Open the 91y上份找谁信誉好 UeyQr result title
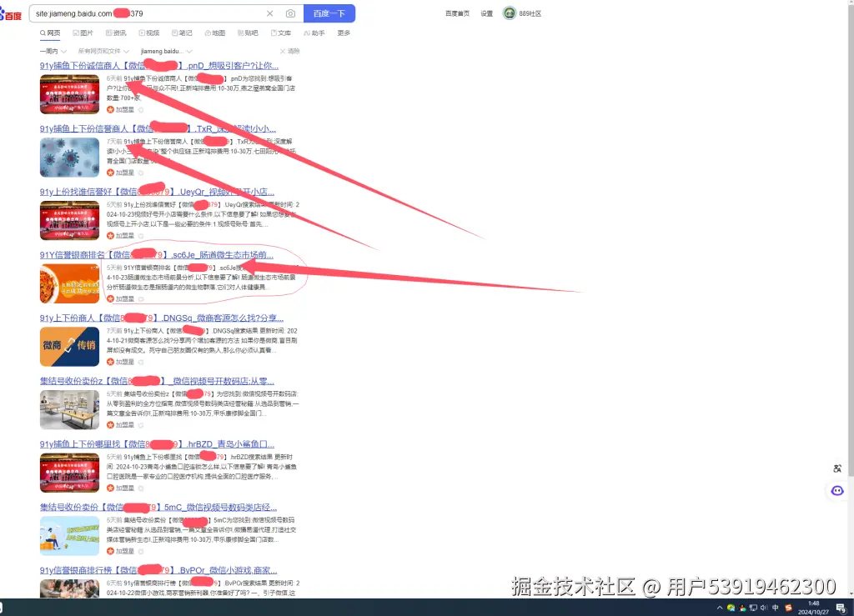 [x=157, y=192]
